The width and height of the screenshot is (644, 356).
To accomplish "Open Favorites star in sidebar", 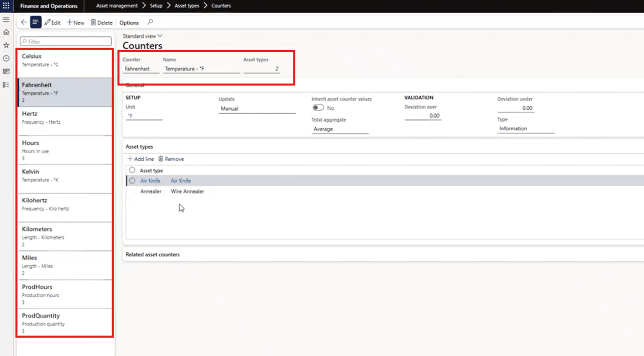I will pyautogui.click(x=6, y=46).
